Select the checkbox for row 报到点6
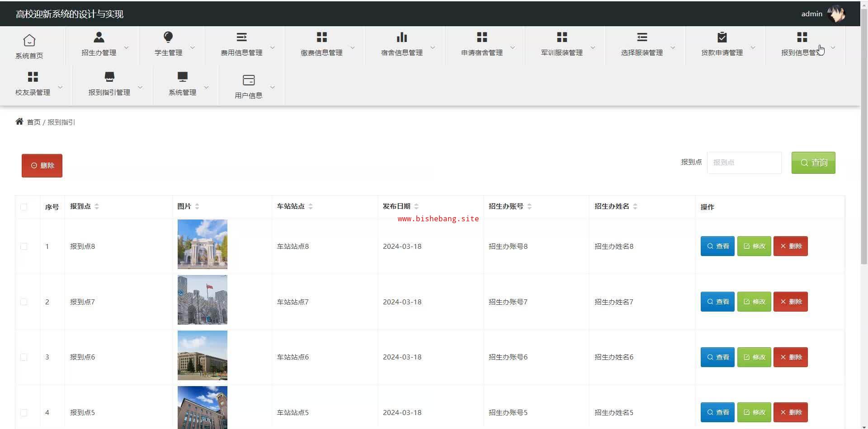 pyautogui.click(x=24, y=357)
